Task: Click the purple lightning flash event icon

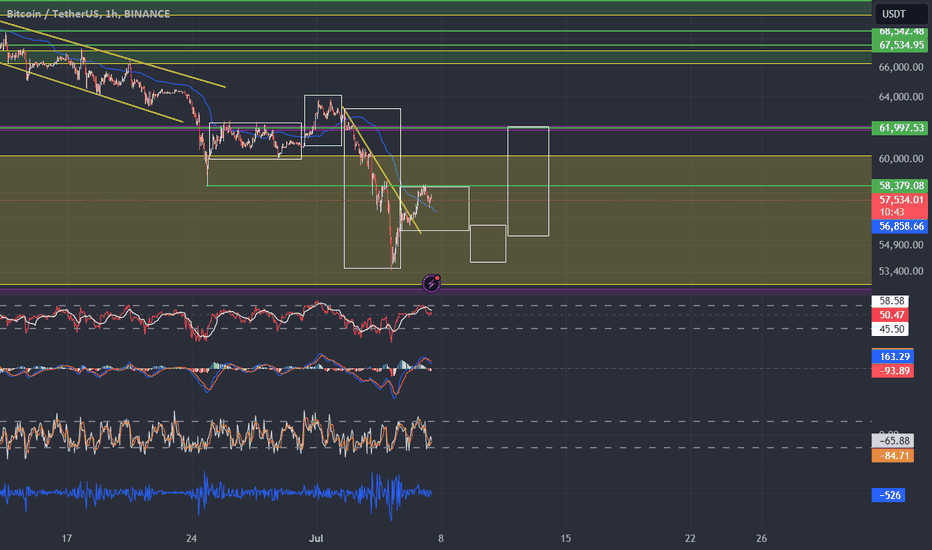Action: pyautogui.click(x=432, y=284)
